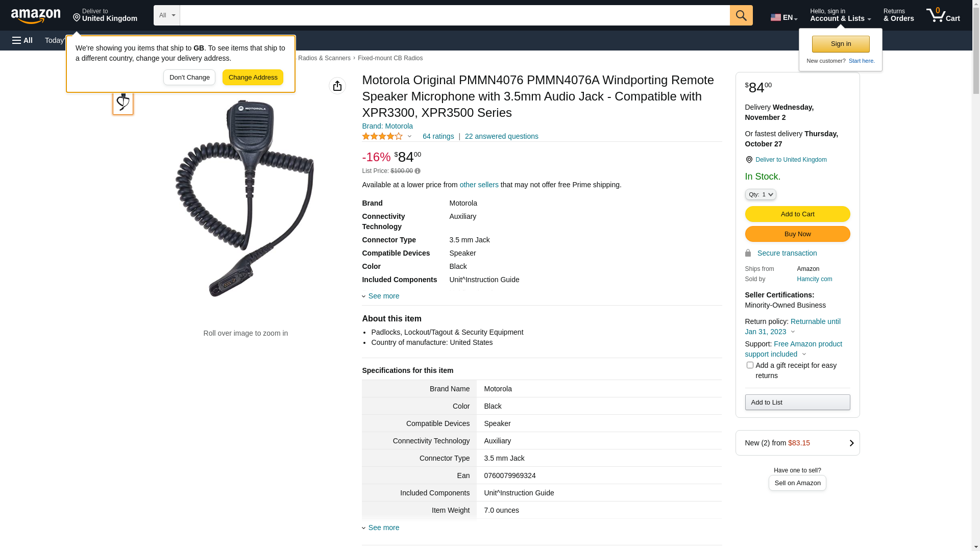Click the share icon on product image
980x551 pixels.
click(337, 86)
